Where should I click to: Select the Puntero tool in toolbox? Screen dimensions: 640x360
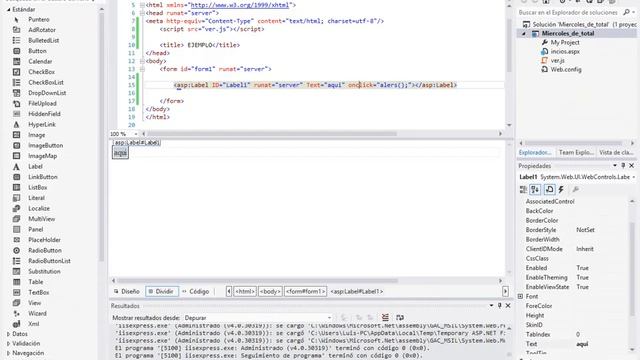(x=38, y=20)
